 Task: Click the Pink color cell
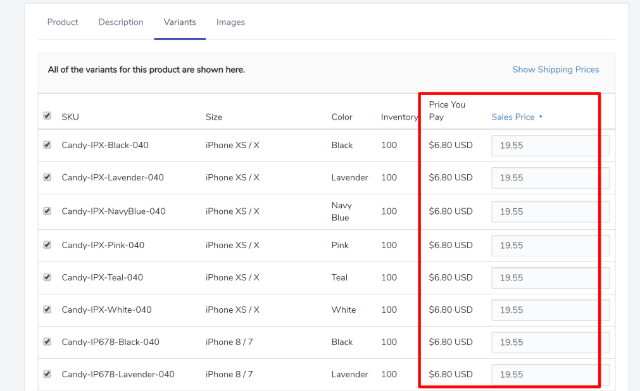340,245
